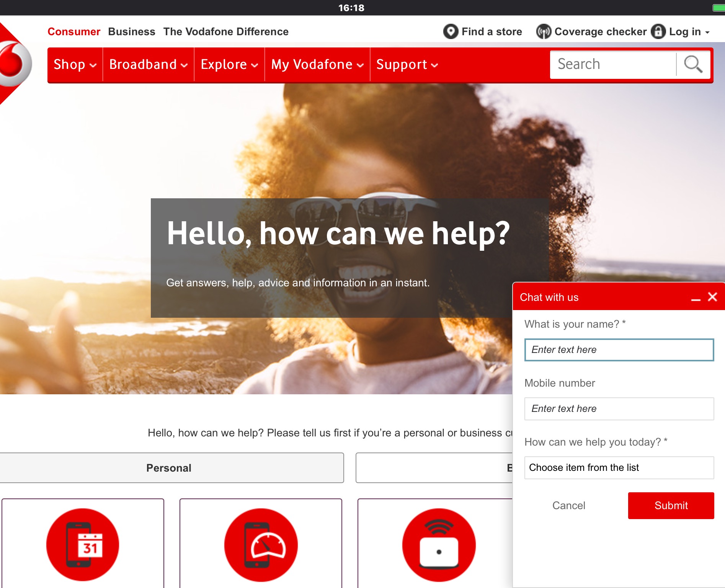Screen dimensions: 725x588
Task: Click the Find a store pin icon
Action: coord(451,31)
